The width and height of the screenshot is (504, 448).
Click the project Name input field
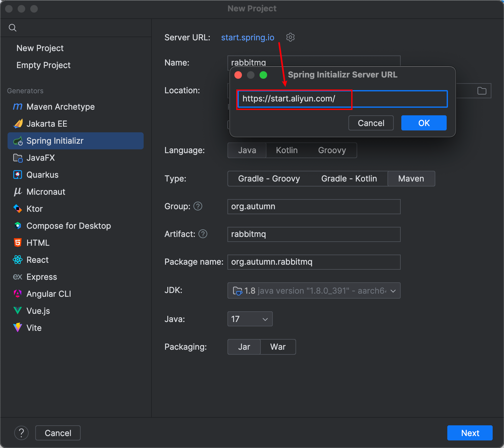[x=314, y=61]
